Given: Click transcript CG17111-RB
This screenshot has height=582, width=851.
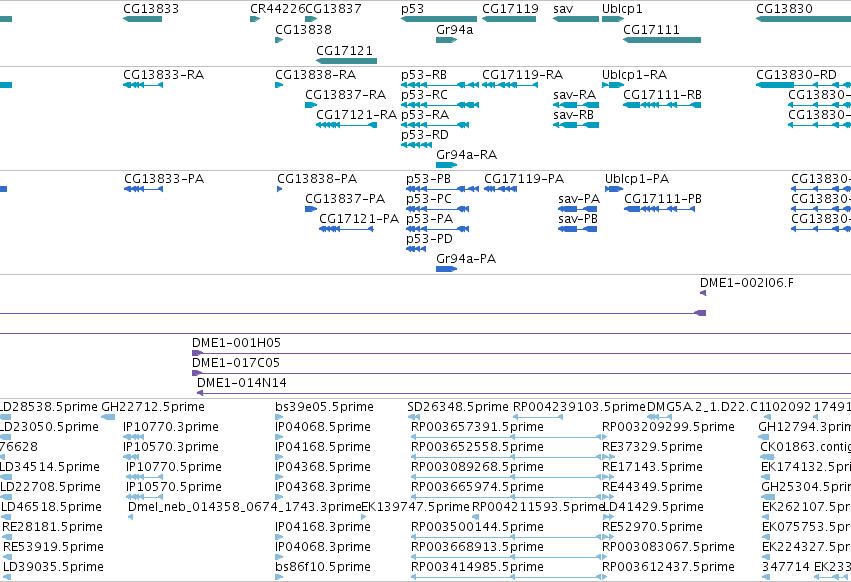Looking at the screenshot, I should (662, 95).
